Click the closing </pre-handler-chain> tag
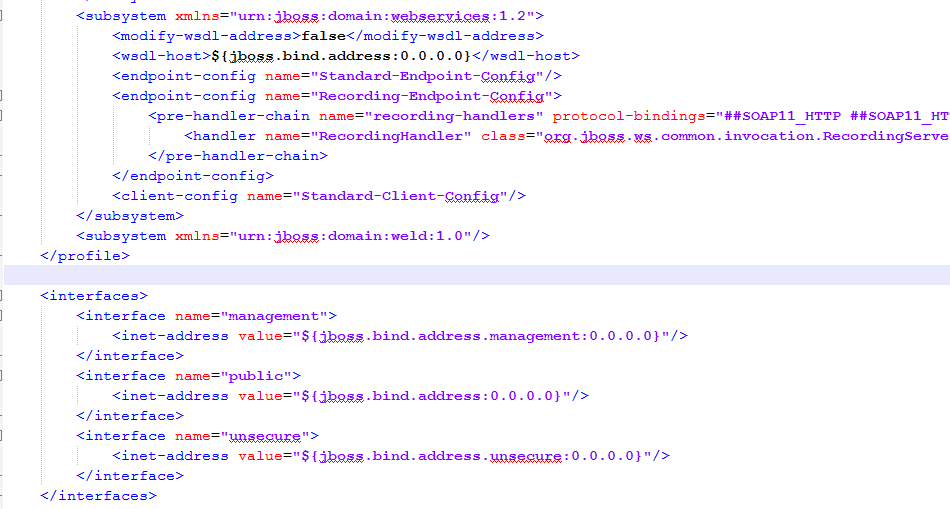Image resolution: width=950 pixels, height=509 pixels. coord(238,156)
